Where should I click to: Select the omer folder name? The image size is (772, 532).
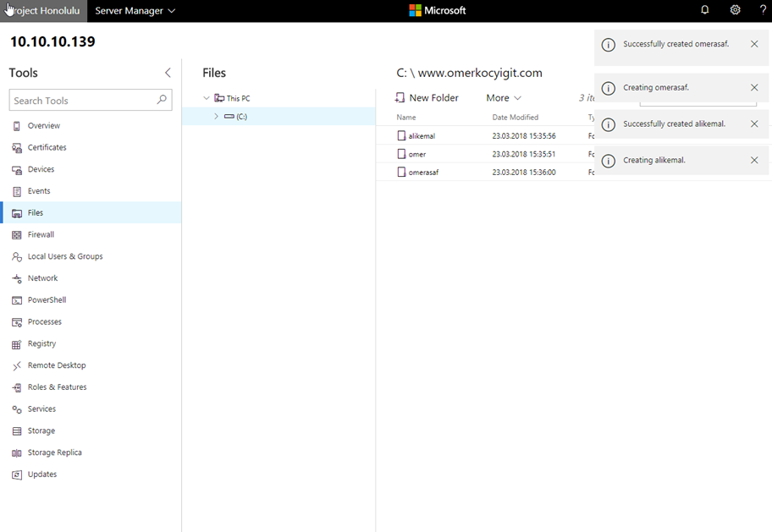click(417, 154)
